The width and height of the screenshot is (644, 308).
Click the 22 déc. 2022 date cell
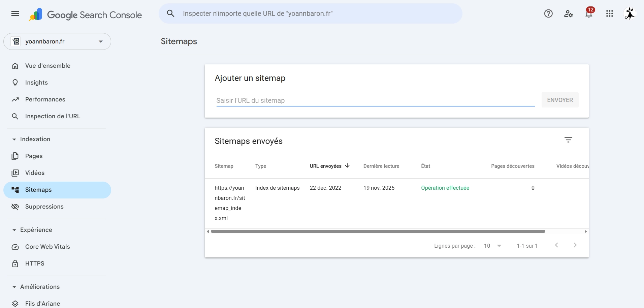point(325,188)
